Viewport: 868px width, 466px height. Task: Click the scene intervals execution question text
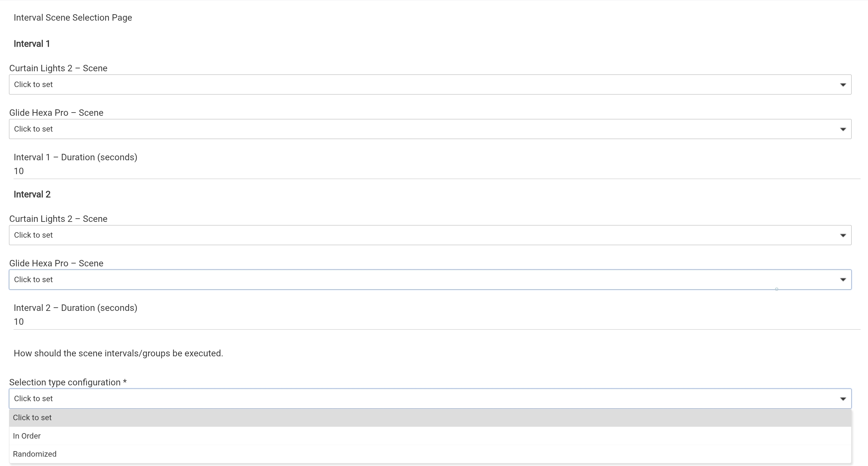pyautogui.click(x=118, y=353)
